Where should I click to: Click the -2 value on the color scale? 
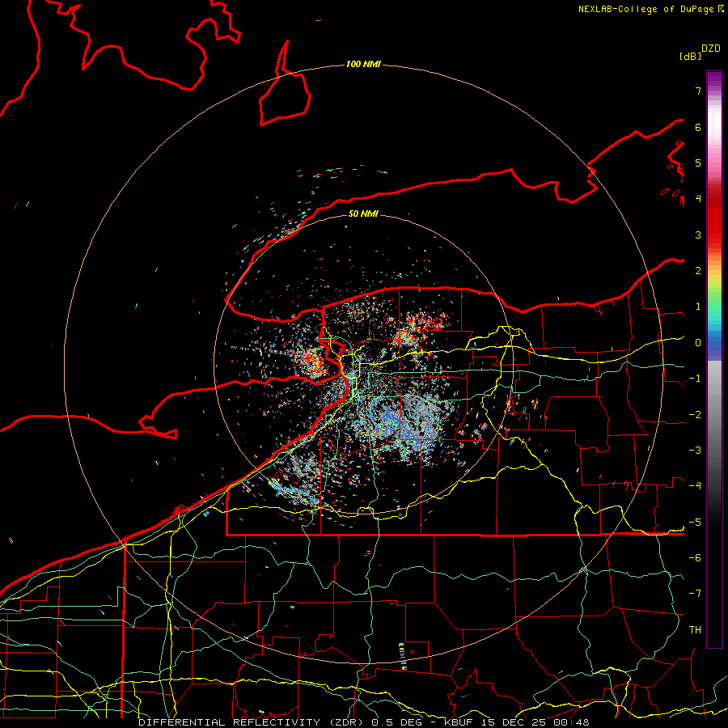pos(695,415)
